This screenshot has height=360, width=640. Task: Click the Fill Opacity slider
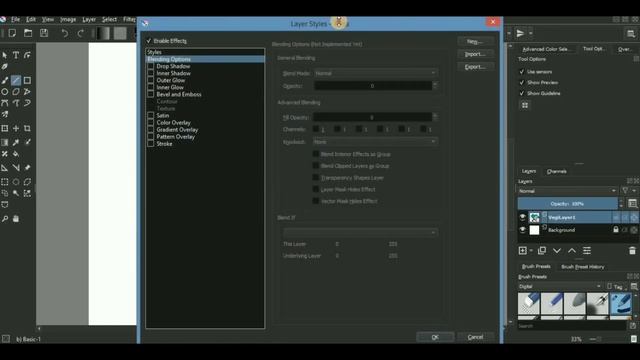(372, 118)
